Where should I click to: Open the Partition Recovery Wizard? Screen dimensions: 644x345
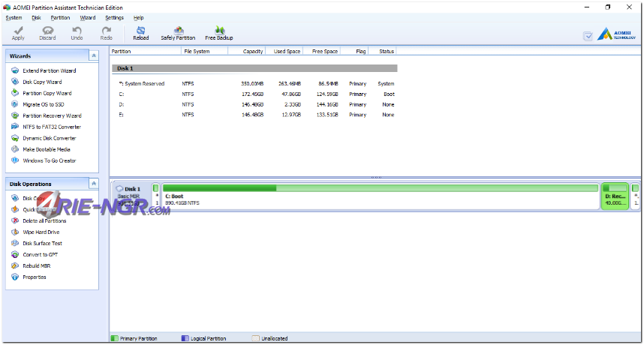pos(52,115)
